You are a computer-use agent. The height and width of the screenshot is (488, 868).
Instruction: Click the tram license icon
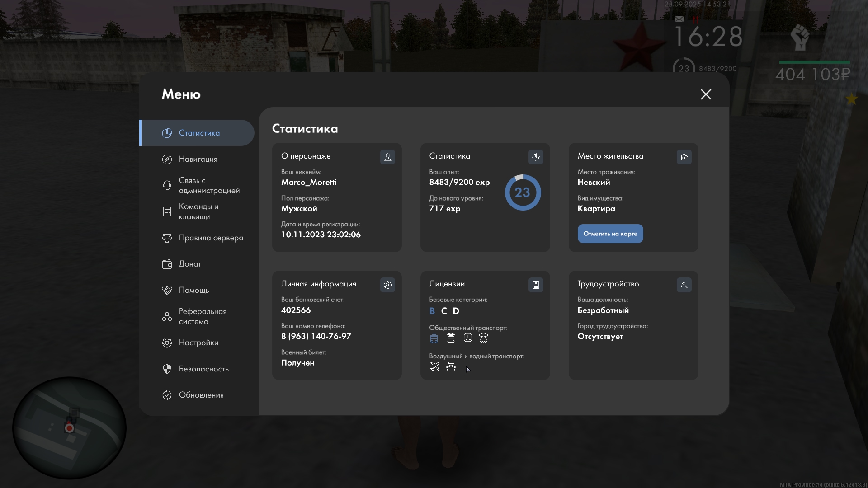tap(451, 338)
